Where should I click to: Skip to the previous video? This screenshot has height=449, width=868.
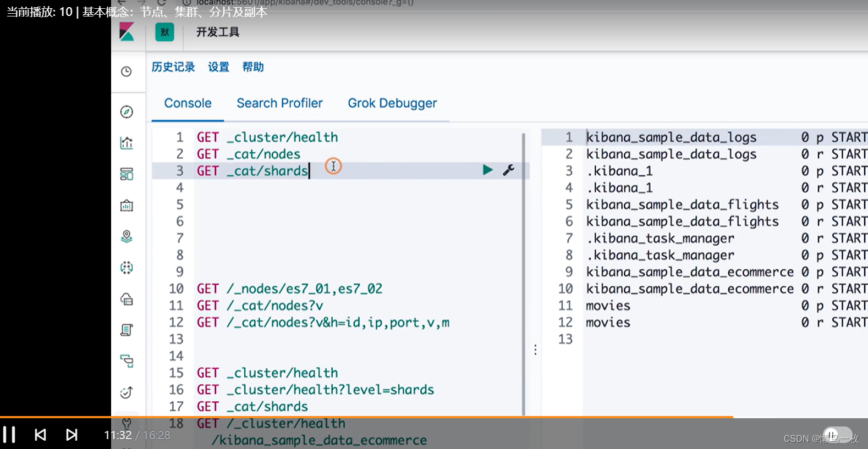(x=40, y=435)
